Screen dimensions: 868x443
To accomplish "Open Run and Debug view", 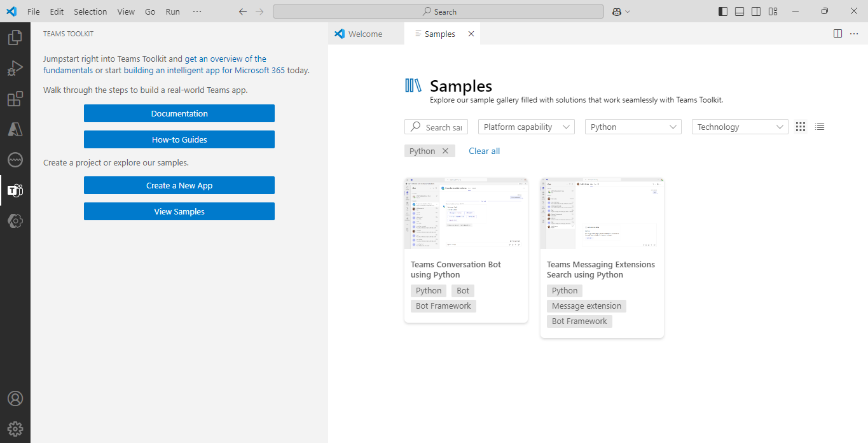I will [15, 68].
